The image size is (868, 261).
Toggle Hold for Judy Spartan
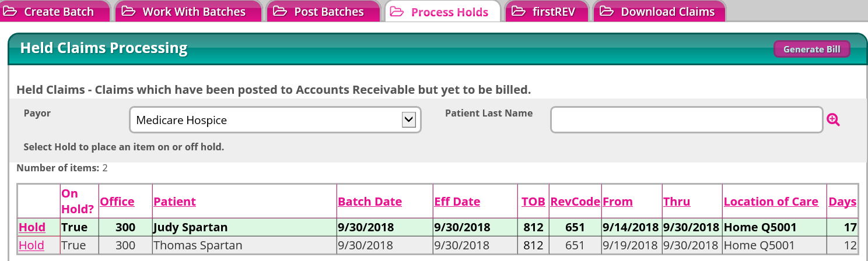(32, 227)
